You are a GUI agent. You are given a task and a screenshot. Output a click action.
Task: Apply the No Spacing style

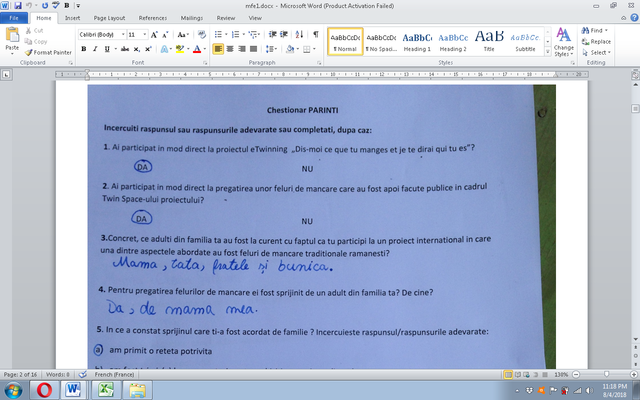click(381, 42)
